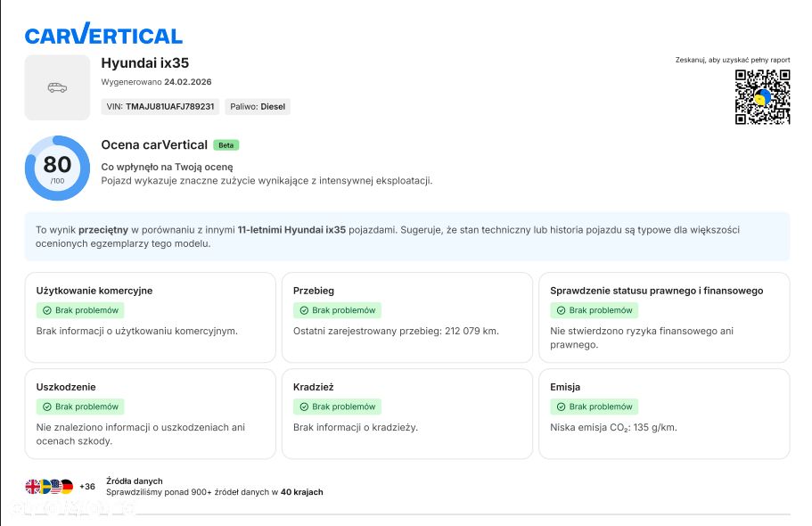Click check icon under Emisja
Viewport: 812px width, 526px height.
pyautogui.click(x=560, y=407)
